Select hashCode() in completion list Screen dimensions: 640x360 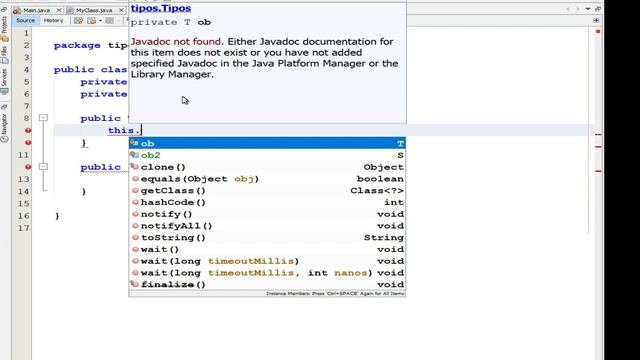pyautogui.click(x=267, y=202)
